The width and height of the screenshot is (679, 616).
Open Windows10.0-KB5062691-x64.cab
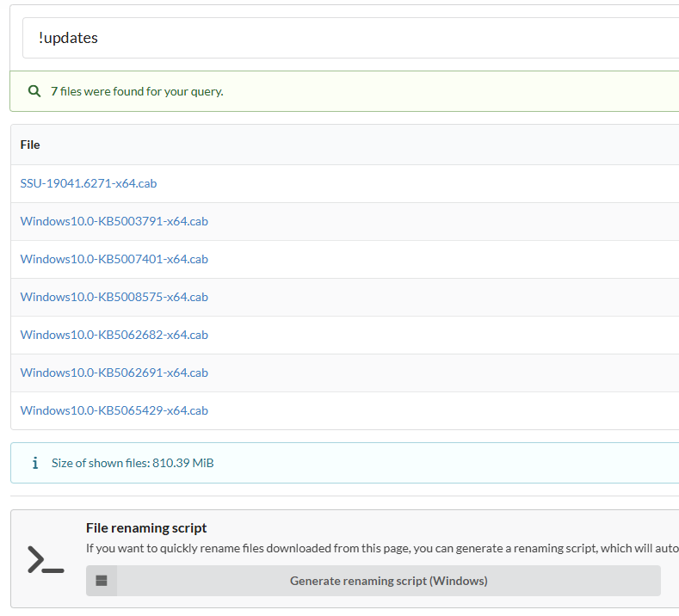click(x=114, y=373)
